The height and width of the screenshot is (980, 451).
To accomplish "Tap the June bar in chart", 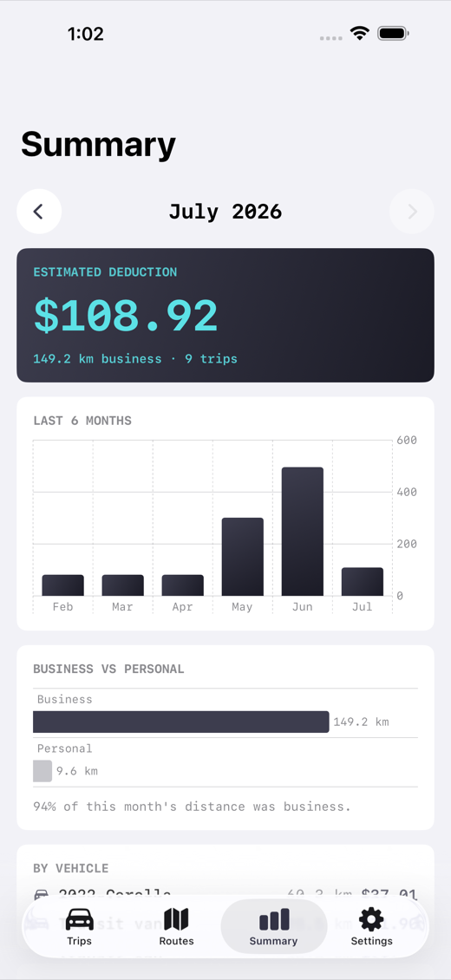I will [x=303, y=532].
